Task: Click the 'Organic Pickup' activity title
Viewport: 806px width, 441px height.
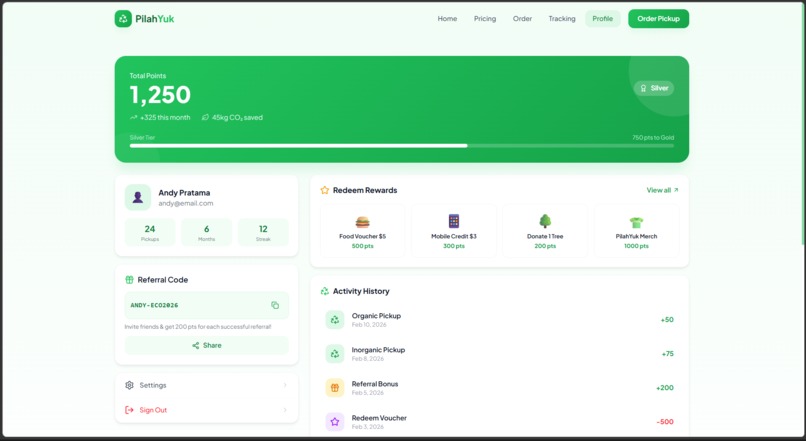Action: click(376, 316)
